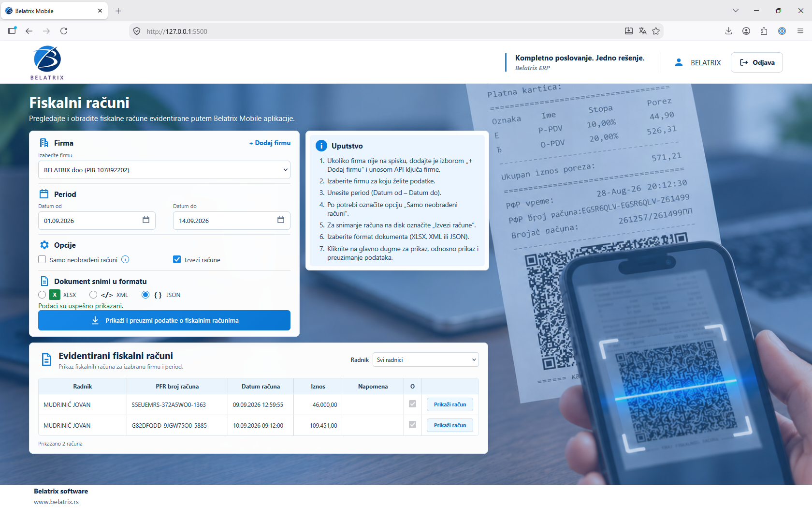812x508 pixels.
Task: Click the Firma building icon
Action: tap(44, 143)
